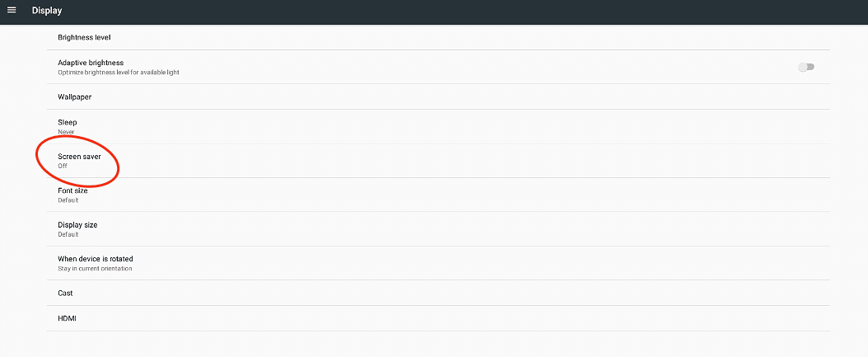Click the 'Off' status under Screen saver
Image resolution: width=868 pixels, height=357 pixels.
click(x=63, y=166)
